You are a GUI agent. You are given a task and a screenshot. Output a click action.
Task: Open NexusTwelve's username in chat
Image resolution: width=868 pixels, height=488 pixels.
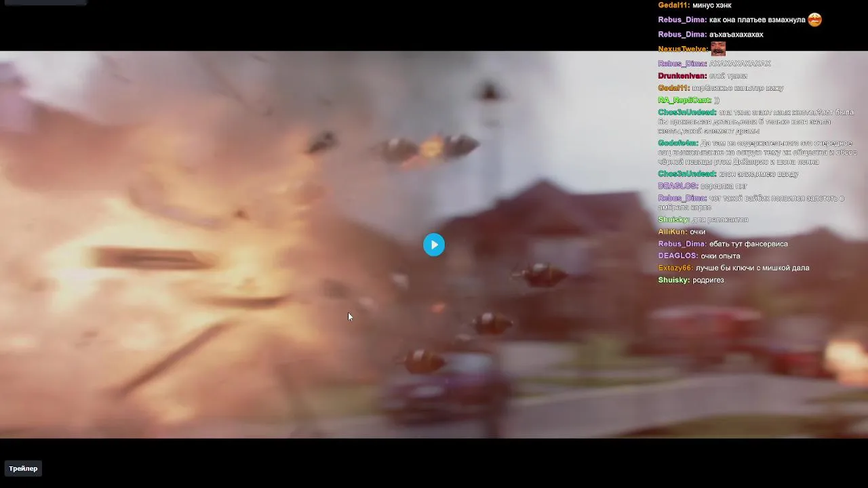(682, 49)
